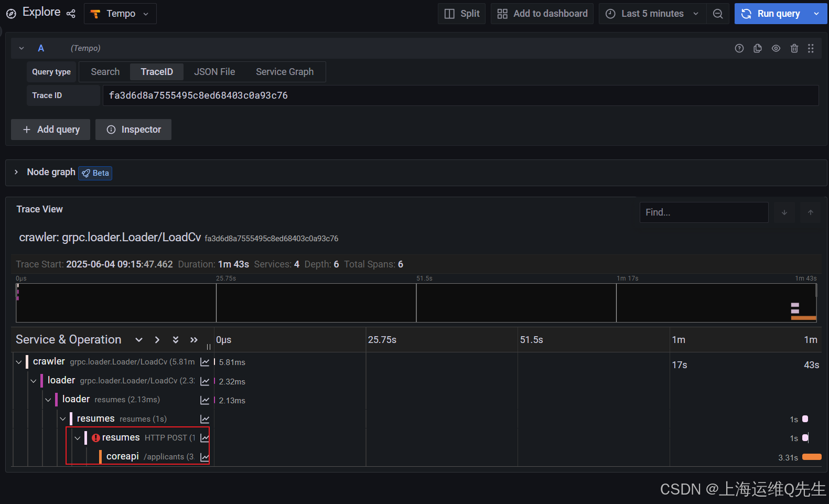
Task: Open metrics chart icon for crawler span
Action: click(x=205, y=362)
